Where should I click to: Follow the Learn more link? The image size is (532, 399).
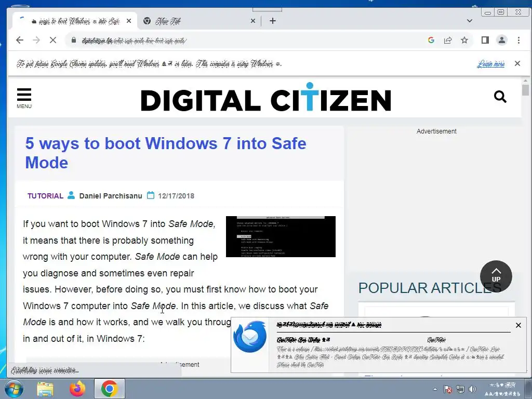(x=490, y=64)
